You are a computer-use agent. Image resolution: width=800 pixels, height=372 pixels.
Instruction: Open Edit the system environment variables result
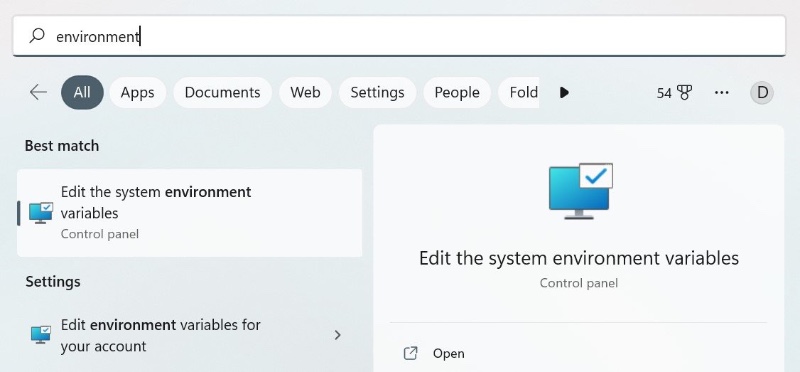pos(190,213)
